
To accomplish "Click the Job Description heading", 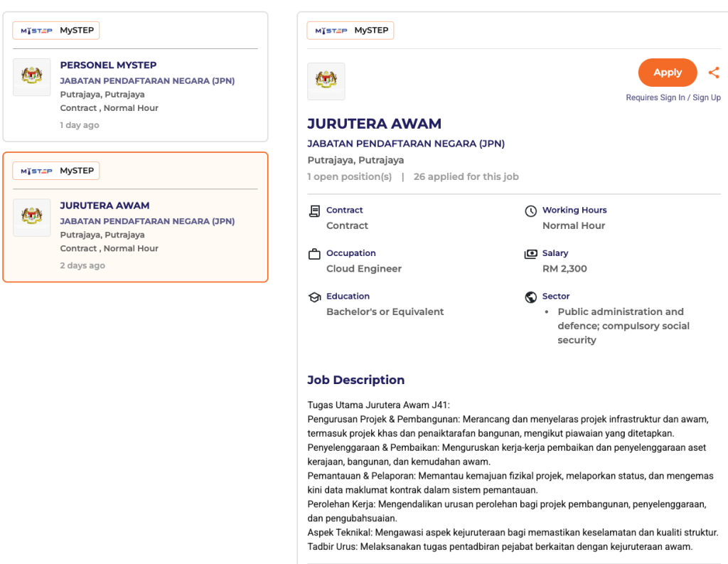I will pos(355,380).
